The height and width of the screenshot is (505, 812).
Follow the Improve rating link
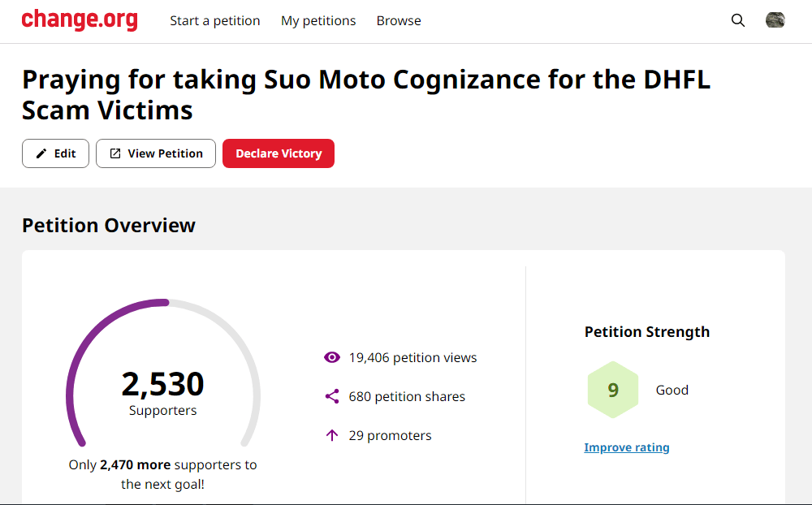pos(627,447)
